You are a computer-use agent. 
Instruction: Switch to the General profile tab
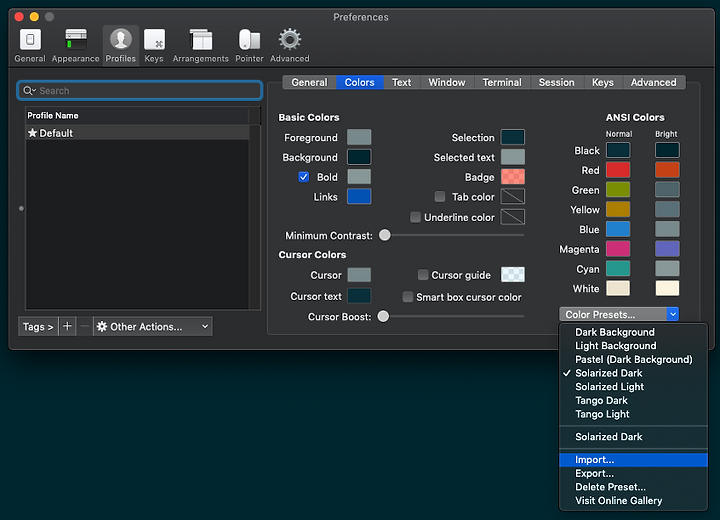(309, 82)
